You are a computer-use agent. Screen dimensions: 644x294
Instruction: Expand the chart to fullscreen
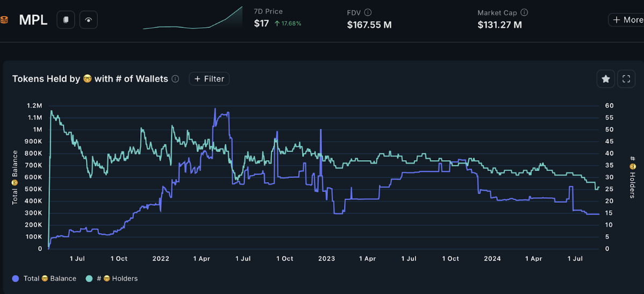tap(626, 79)
